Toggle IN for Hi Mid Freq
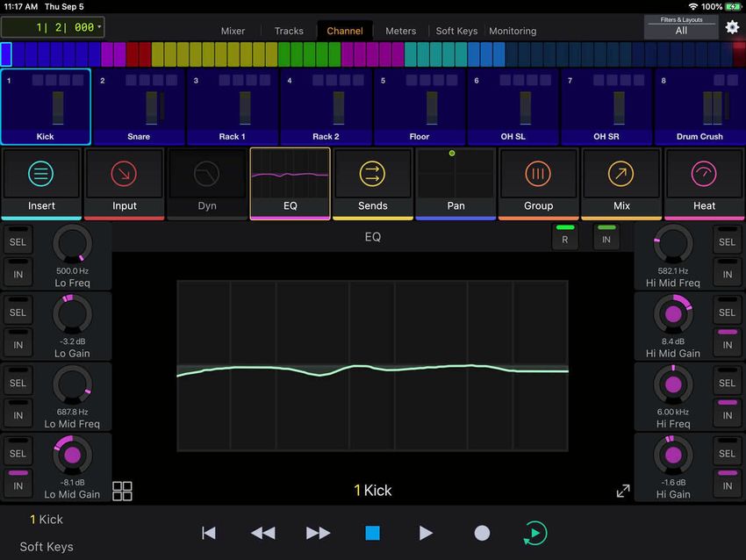Viewport: 746px width, 560px height. point(728,272)
